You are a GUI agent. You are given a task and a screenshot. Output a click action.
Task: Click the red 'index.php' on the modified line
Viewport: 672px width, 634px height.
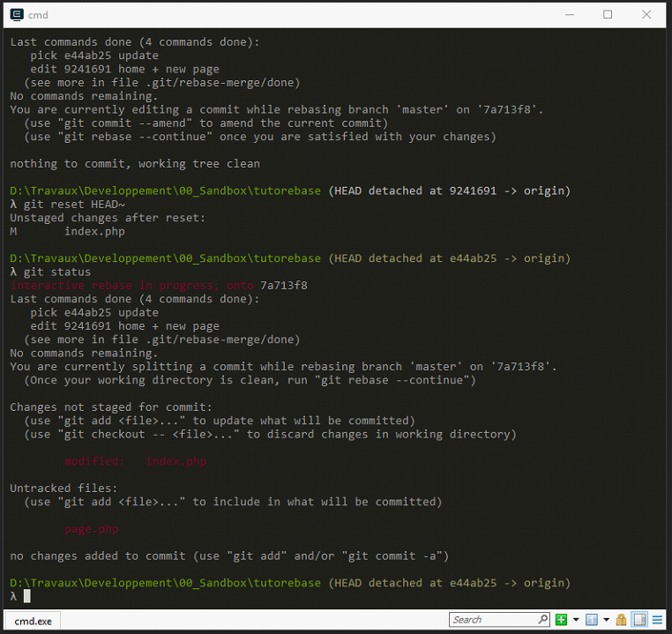176,461
